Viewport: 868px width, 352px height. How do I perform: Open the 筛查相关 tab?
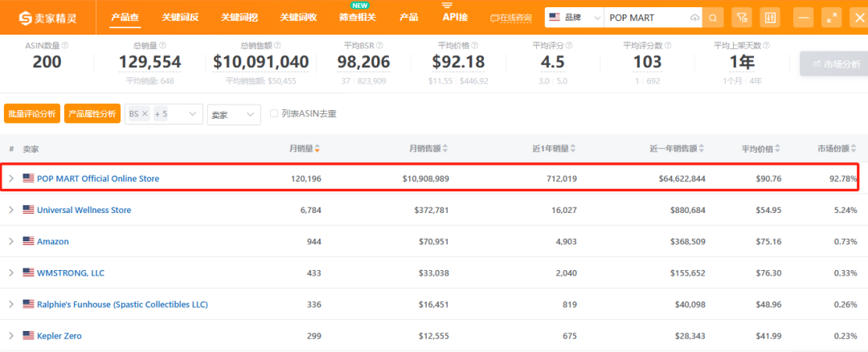(x=357, y=17)
